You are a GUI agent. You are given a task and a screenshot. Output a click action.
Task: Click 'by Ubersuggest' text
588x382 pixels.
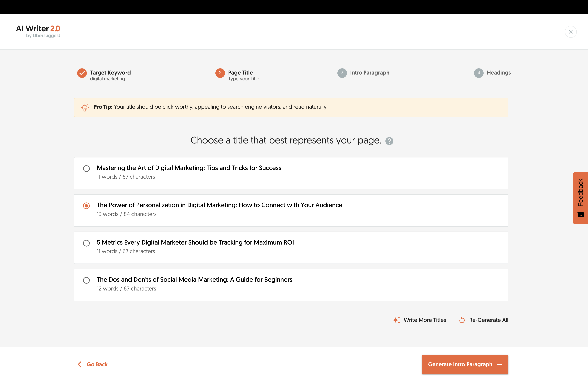tap(43, 36)
